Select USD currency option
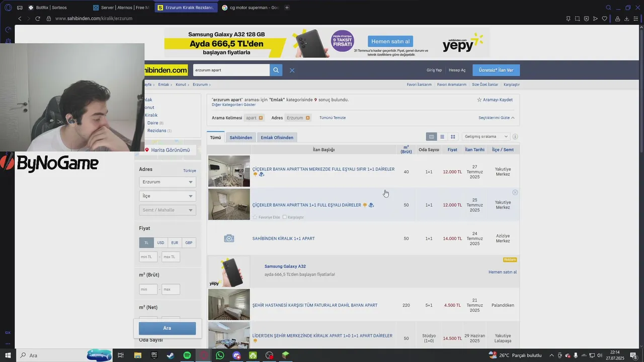The image size is (644, 362). [160, 243]
